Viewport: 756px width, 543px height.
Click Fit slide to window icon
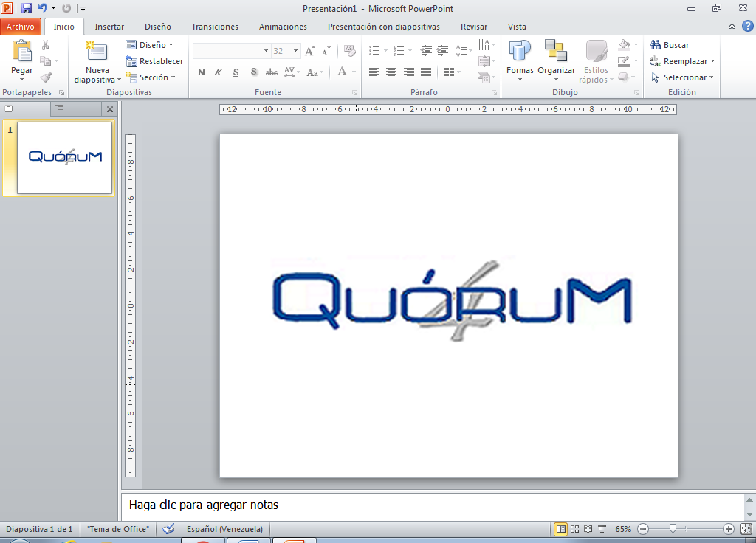pos(746,529)
